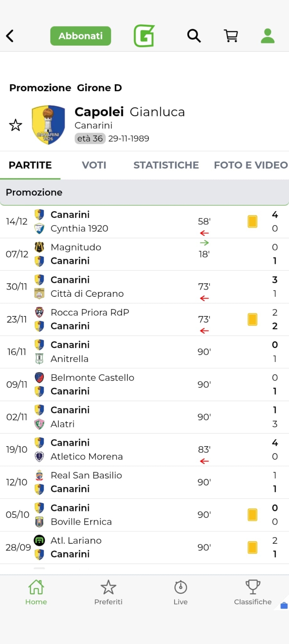Open the search magnifier icon
The image size is (289, 644).
(194, 36)
